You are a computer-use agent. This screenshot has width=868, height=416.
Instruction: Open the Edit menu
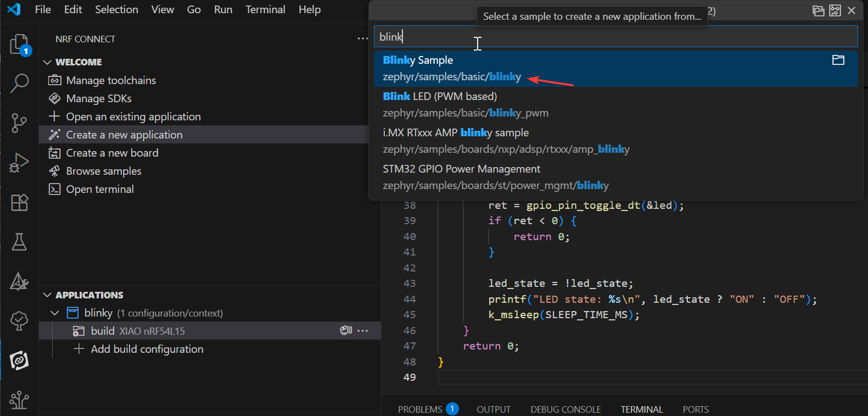[73, 9]
